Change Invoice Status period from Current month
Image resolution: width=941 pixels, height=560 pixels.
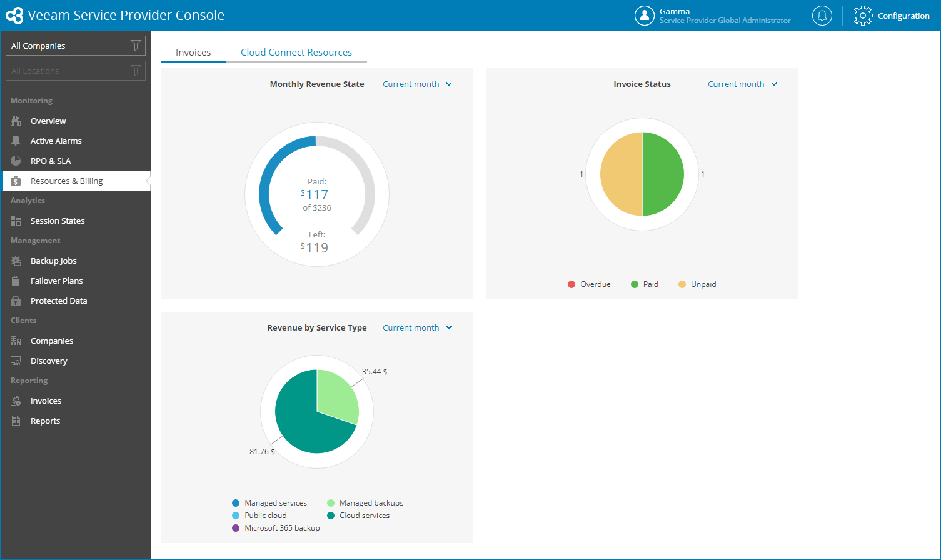(x=736, y=84)
